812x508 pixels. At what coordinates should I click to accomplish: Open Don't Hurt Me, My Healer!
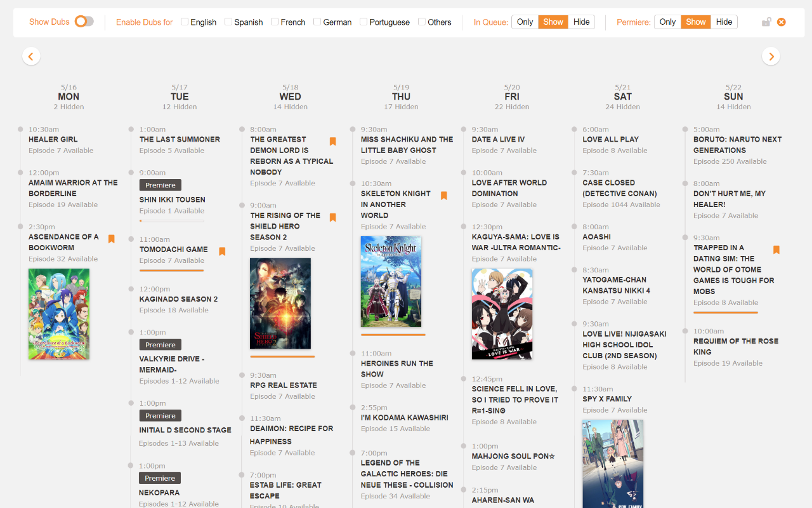click(x=730, y=199)
